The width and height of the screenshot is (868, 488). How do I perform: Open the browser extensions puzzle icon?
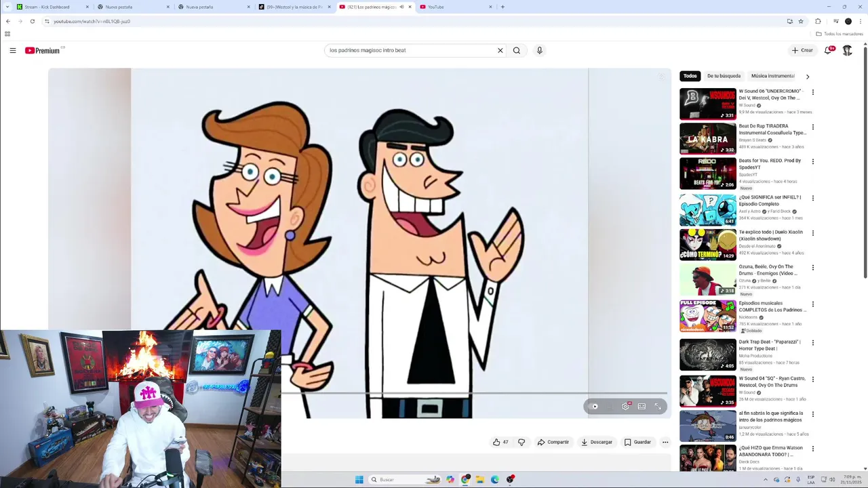[818, 21]
